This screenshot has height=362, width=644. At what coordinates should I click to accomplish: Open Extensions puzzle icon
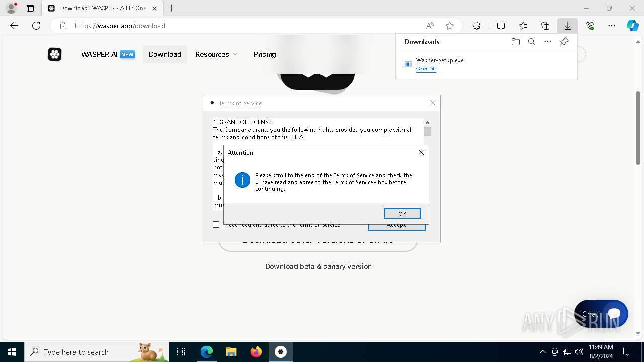pos(476,26)
